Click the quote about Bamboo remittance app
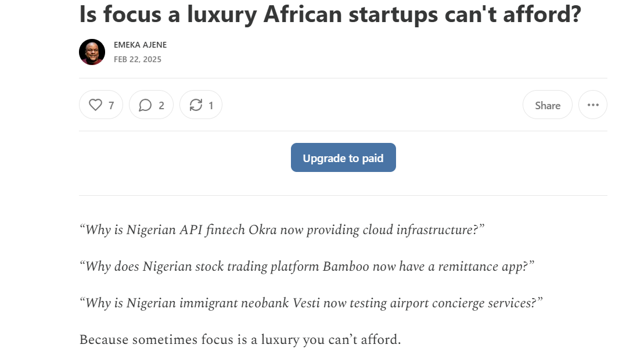The width and height of the screenshot is (644, 348). point(307,266)
